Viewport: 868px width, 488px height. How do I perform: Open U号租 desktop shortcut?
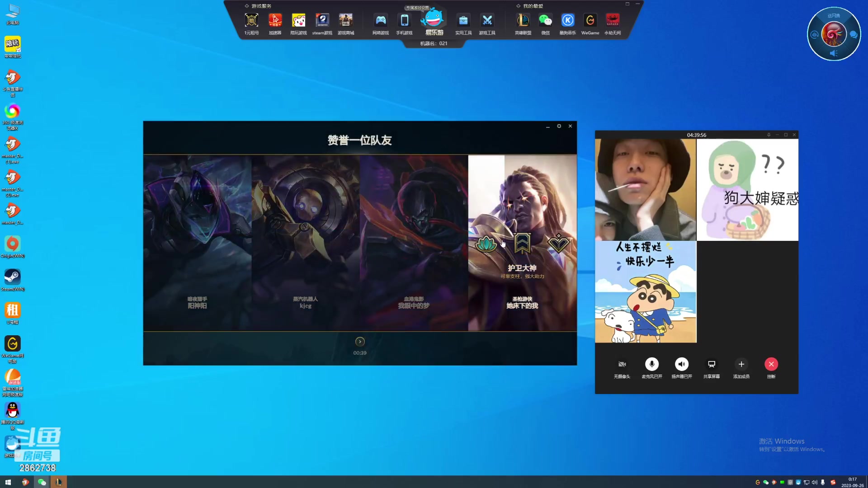13,314
